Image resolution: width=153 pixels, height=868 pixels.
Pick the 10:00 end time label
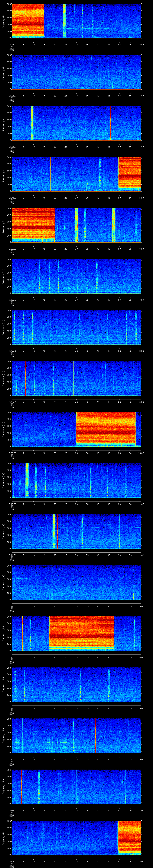141,453
